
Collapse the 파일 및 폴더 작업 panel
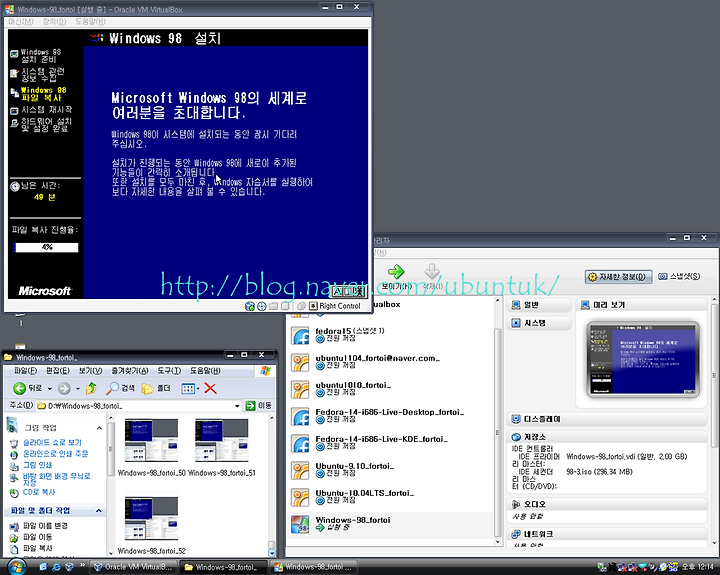99,511
